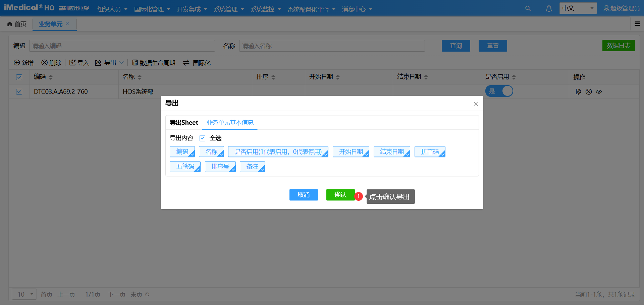Toggle checkbox for row DTC03.A.A69.2-760
The height and width of the screenshot is (305, 644).
[x=19, y=91]
